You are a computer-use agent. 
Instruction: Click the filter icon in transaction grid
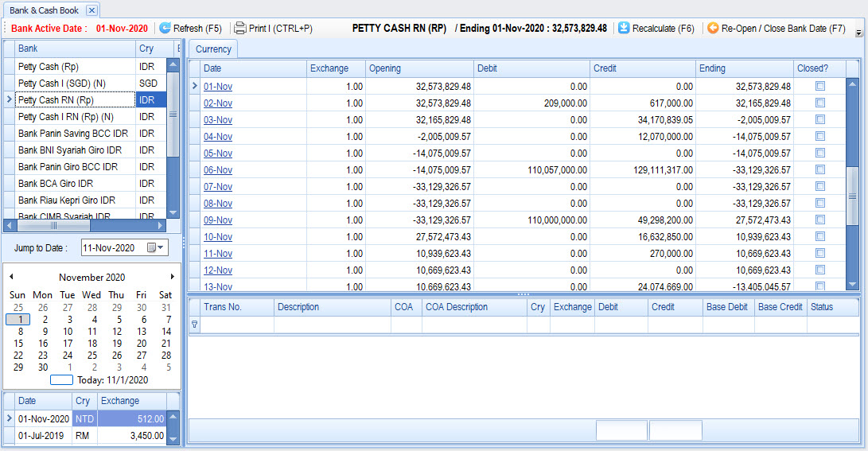(x=195, y=325)
